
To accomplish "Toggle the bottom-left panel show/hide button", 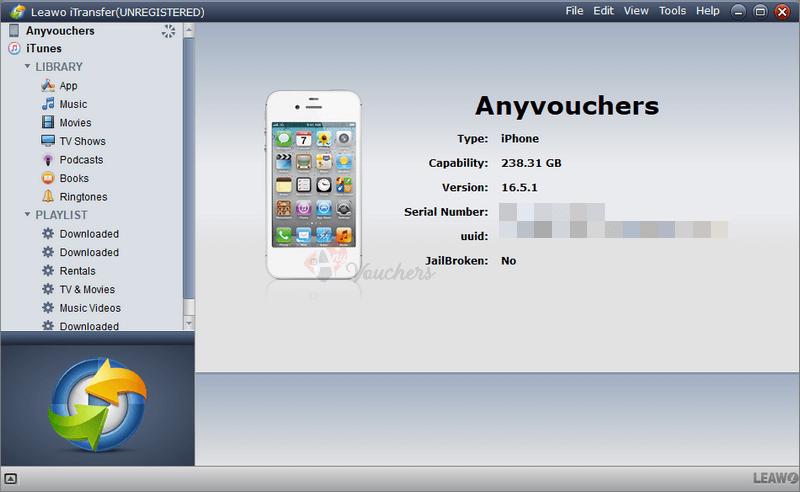I will tap(10, 479).
